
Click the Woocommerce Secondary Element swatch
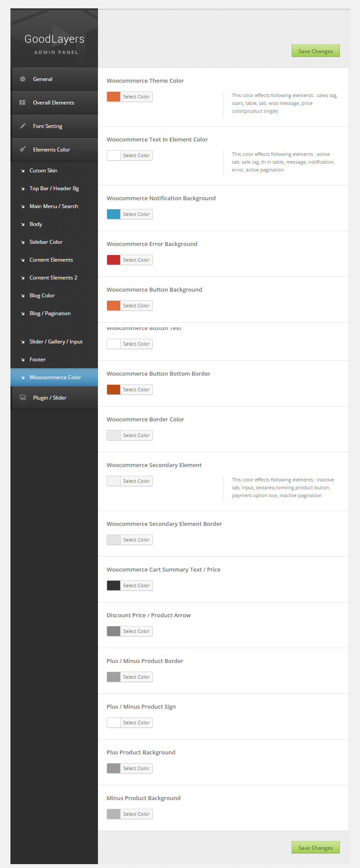(x=114, y=481)
